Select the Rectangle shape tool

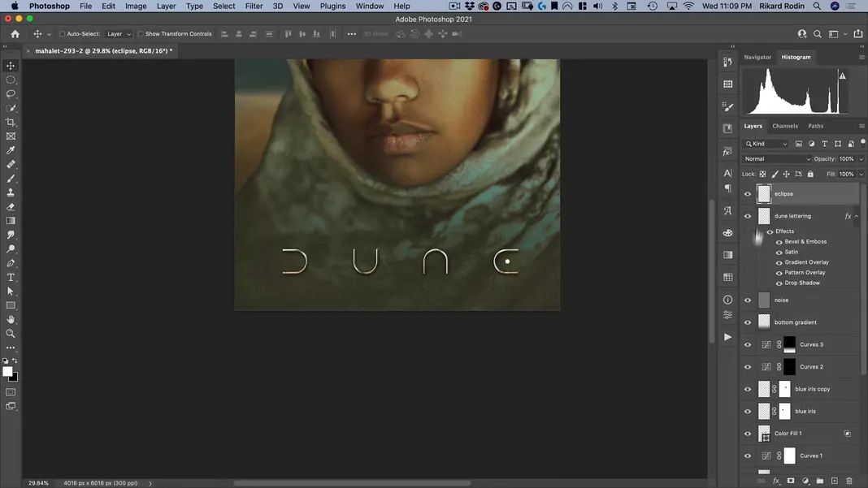pos(11,305)
